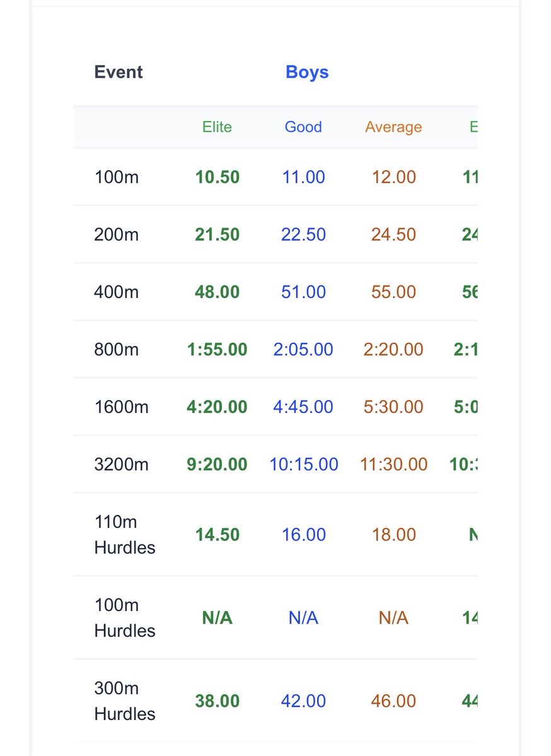Click the boys elite 100m time 10.50

[x=217, y=177]
